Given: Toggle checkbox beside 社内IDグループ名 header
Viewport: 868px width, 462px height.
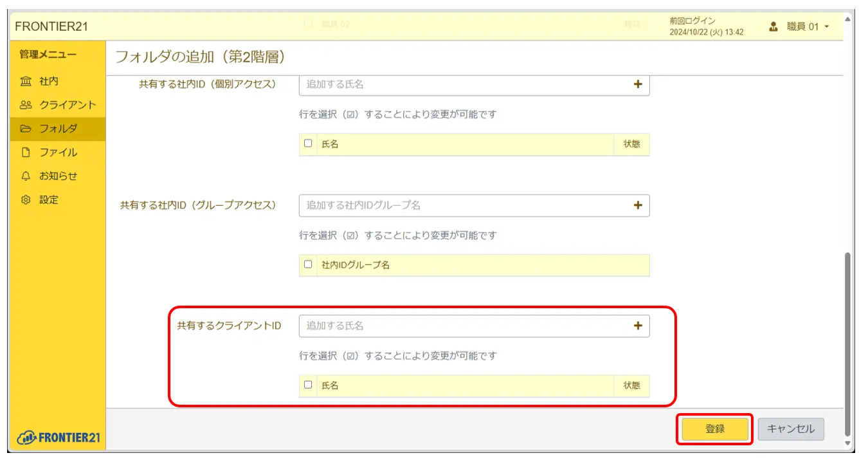Looking at the screenshot, I should tap(308, 264).
